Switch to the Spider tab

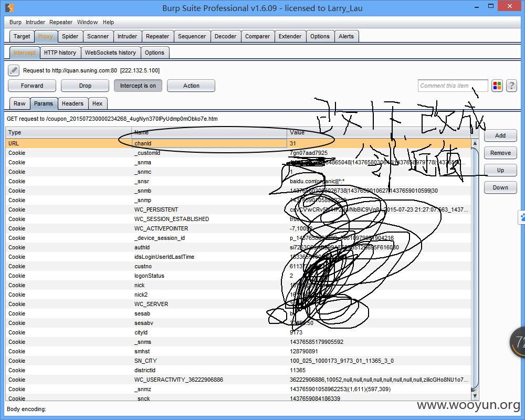pyautogui.click(x=70, y=37)
